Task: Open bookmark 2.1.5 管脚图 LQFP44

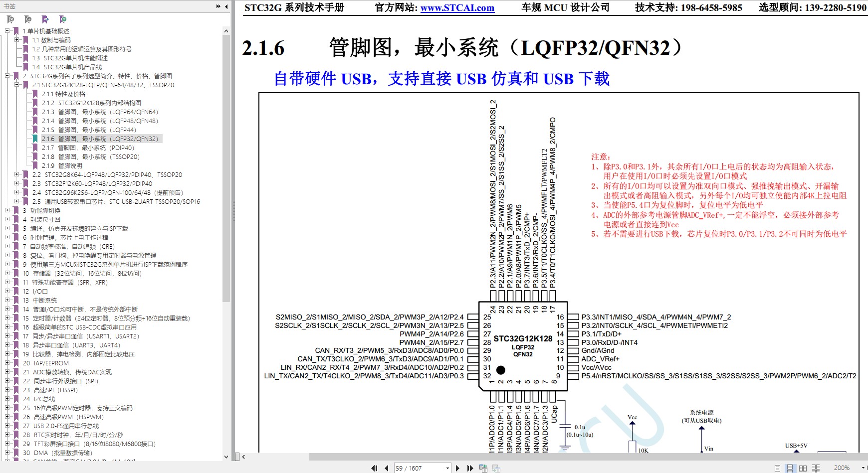Action: tap(89, 130)
